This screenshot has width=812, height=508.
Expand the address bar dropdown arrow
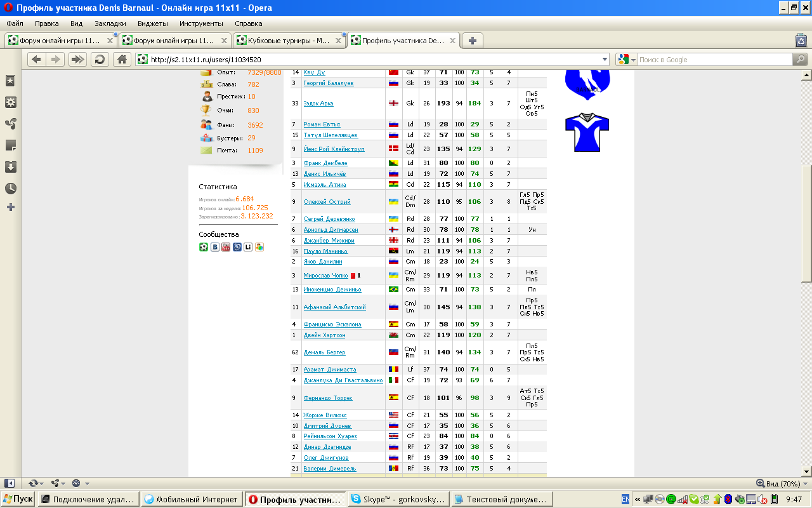[604, 59]
